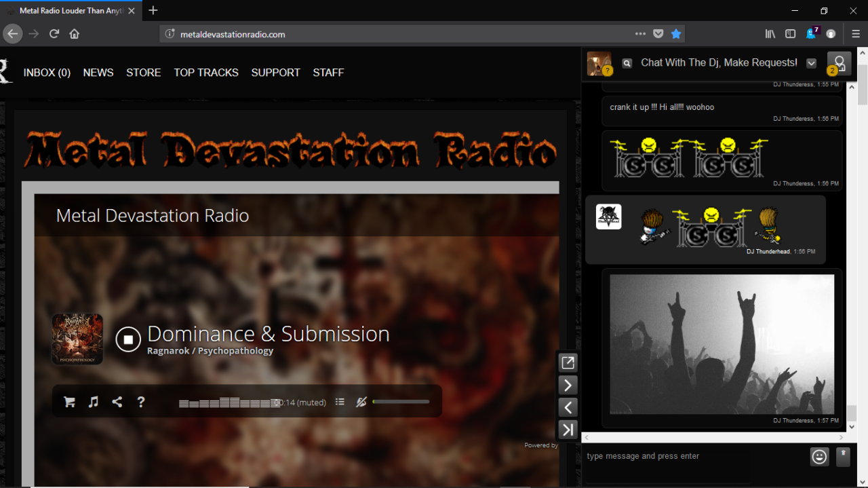Click the chat search magnifier icon
The width and height of the screenshot is (868, 488).
point(627,63)
